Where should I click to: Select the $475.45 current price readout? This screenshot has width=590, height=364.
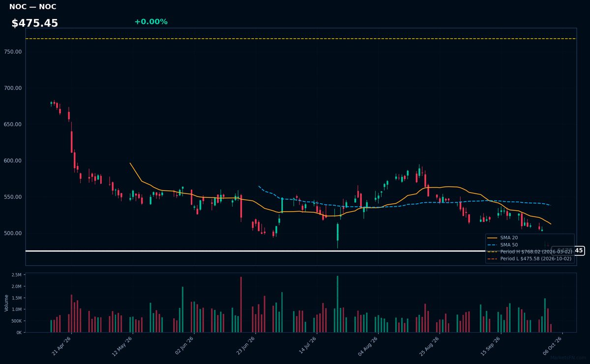[34, 23]
